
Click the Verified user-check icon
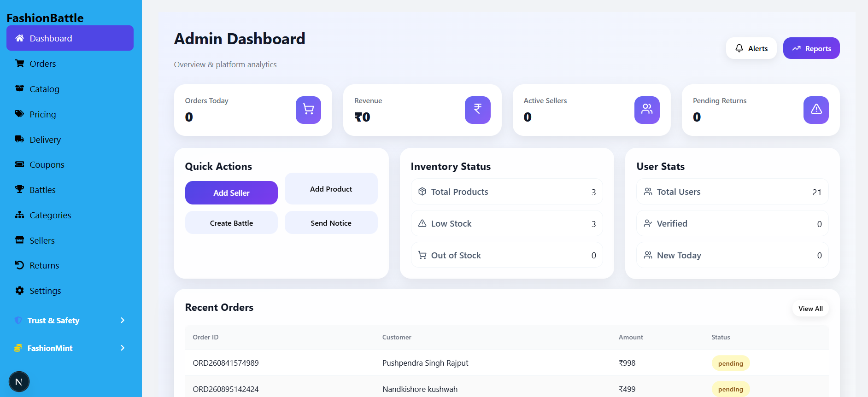(648, 223)
